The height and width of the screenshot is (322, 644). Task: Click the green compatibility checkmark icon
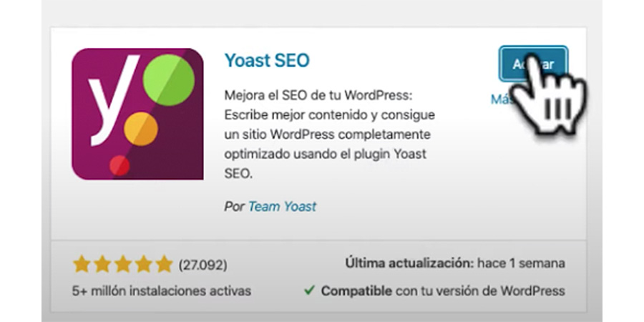tap(309, 291)
